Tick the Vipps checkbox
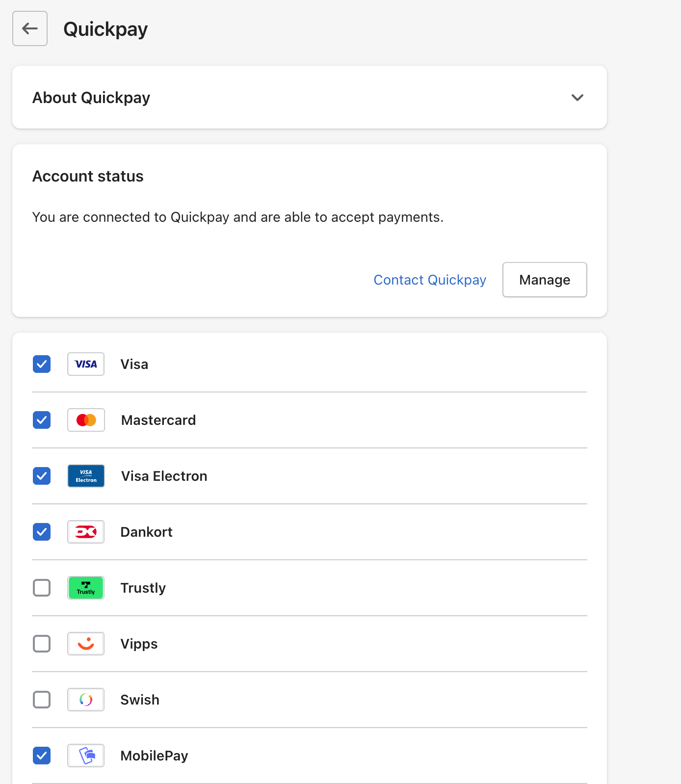 pos(42,644)
